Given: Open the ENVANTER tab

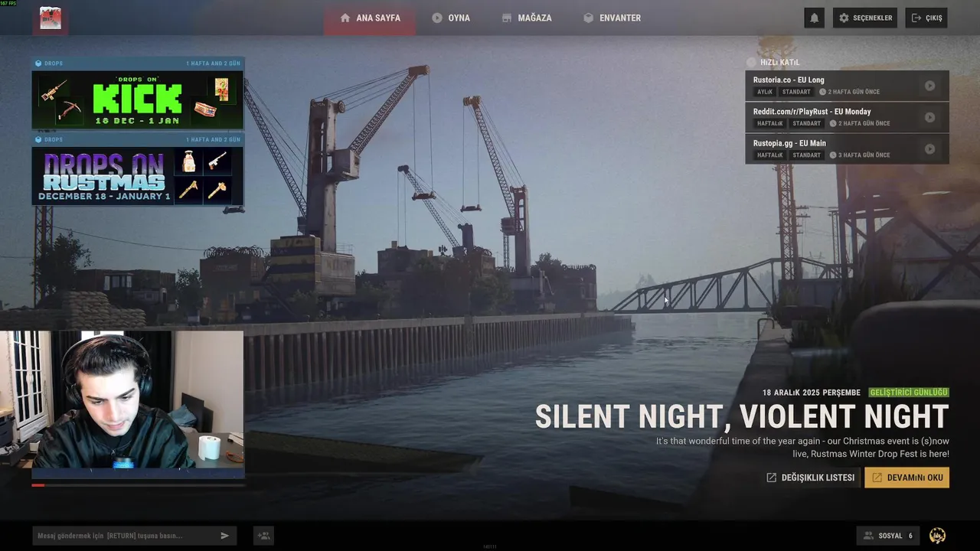Looking at the screenshot, I should click(x=612, y=18).
